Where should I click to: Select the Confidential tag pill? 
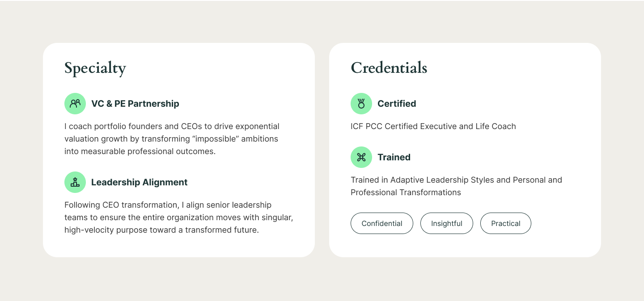pos(381,223)
